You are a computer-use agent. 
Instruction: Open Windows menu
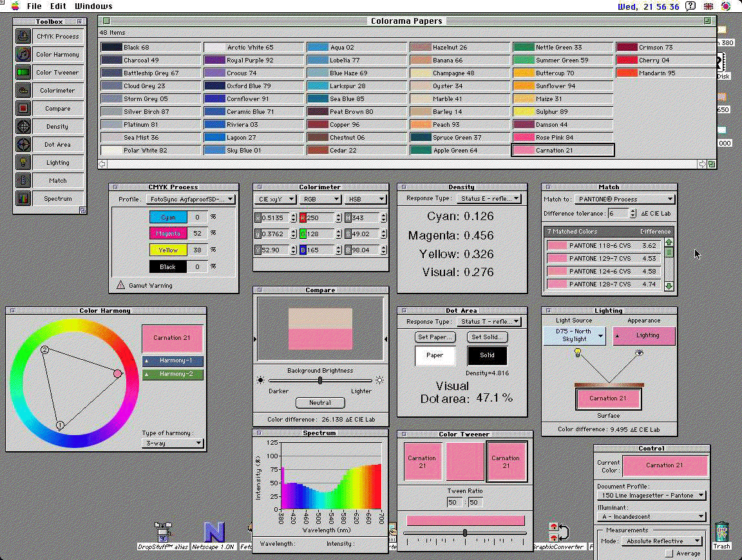(93, 6)
